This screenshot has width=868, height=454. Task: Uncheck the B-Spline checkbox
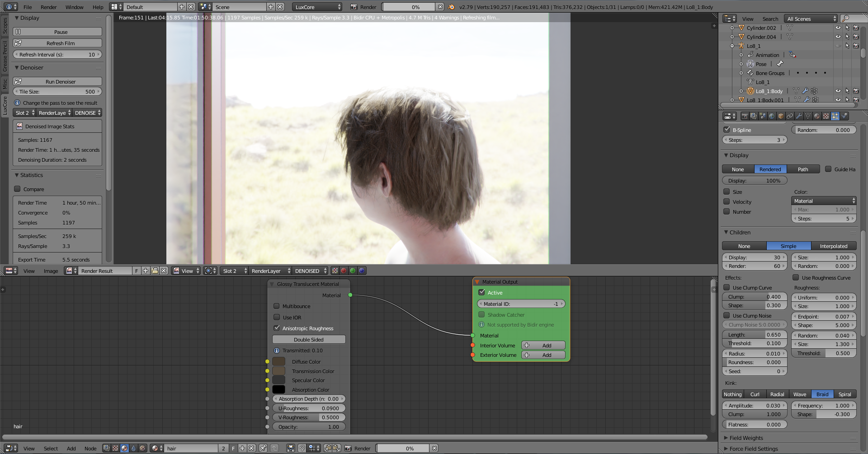(x=727, y=130)
